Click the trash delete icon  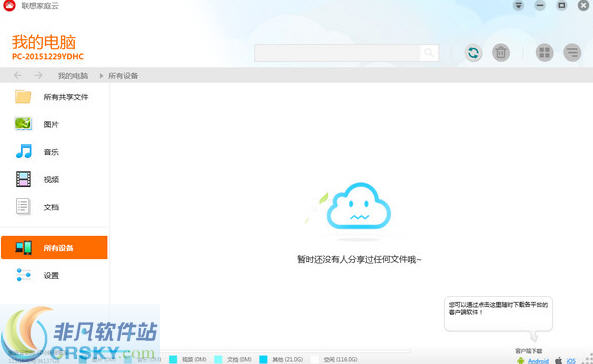tap(501, 53)
